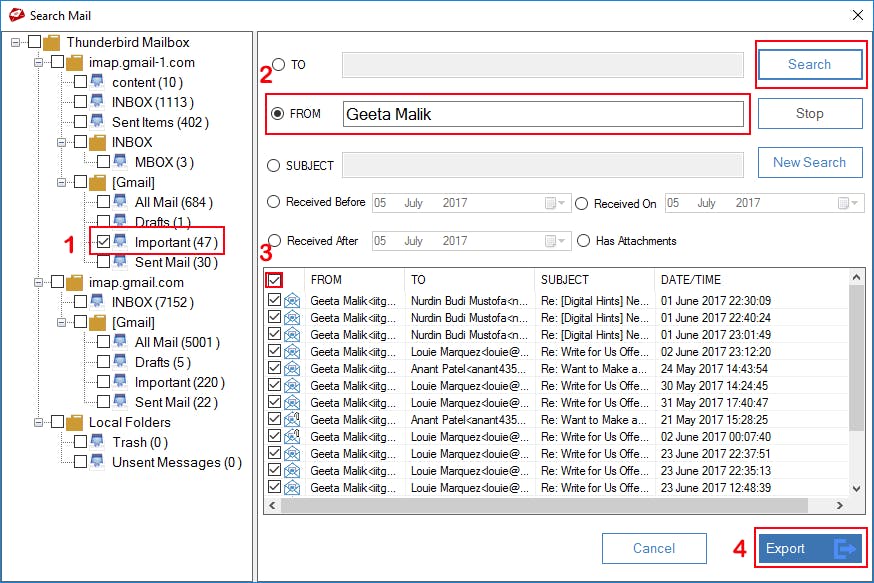Check the INBOX (1113) checkbox
The height and width of the screenshot is (583, 874).
[81, 102]
